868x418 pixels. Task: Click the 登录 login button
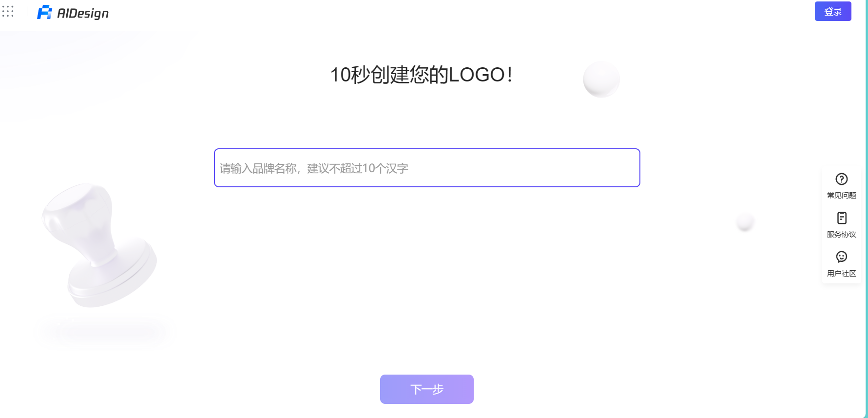coord(833,11)
